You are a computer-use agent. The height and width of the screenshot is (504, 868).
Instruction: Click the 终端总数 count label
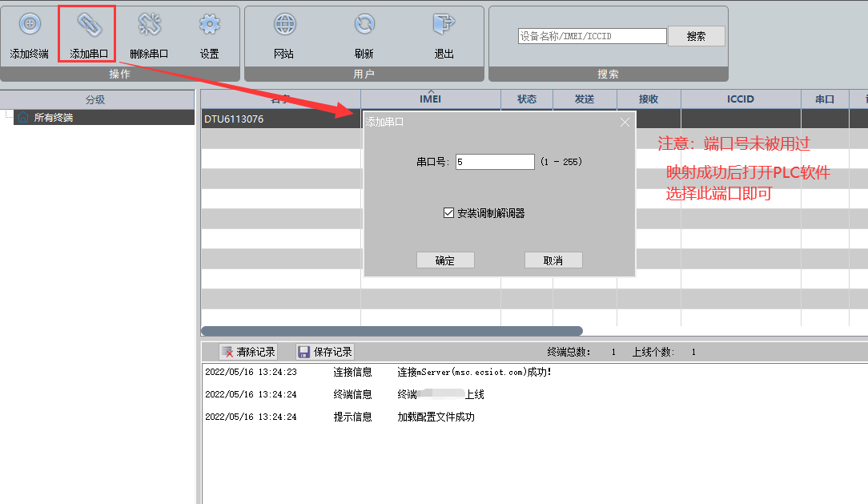[569, 352]
